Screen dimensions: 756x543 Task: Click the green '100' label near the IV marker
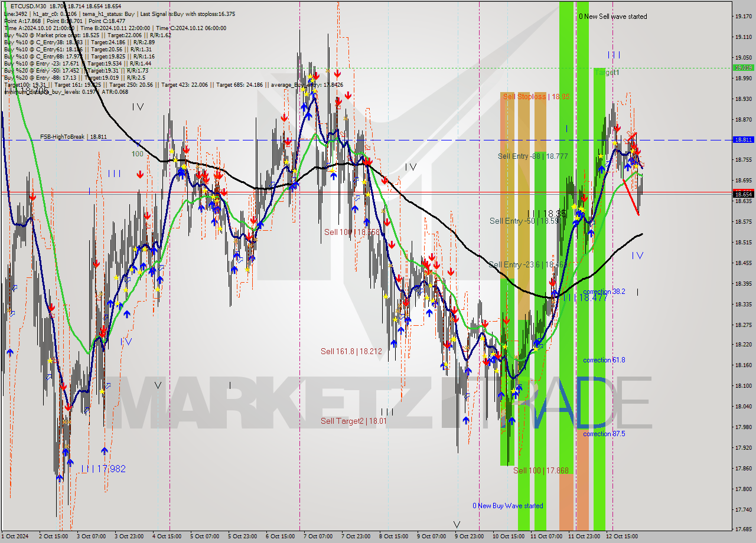(137, 153)
